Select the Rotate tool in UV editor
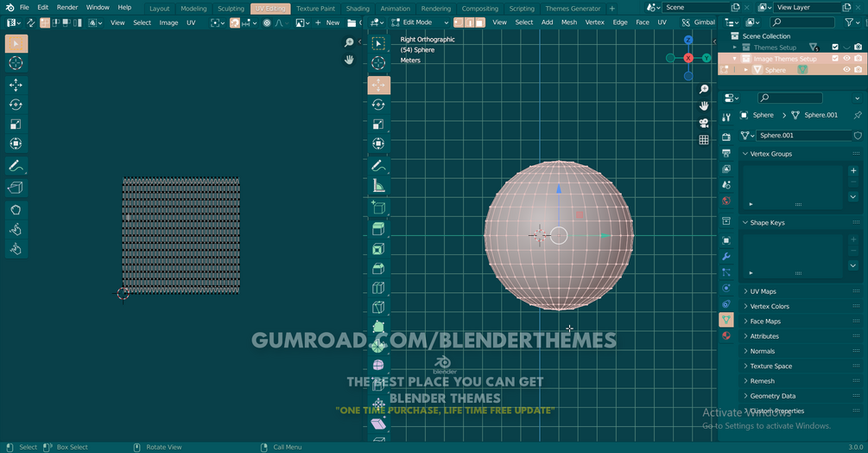This screenshot has height=453, width=868. (16, 105)
